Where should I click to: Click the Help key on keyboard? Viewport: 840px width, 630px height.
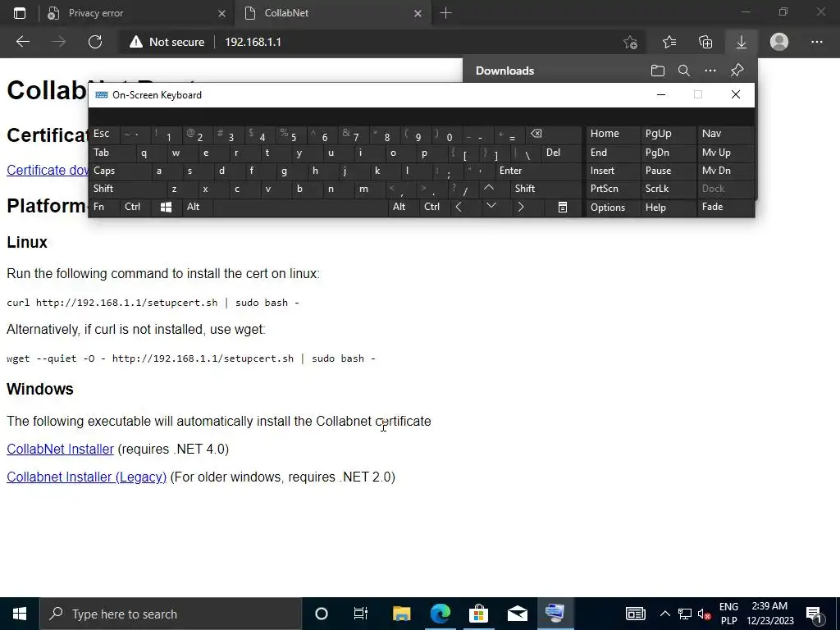click(668, 208)
